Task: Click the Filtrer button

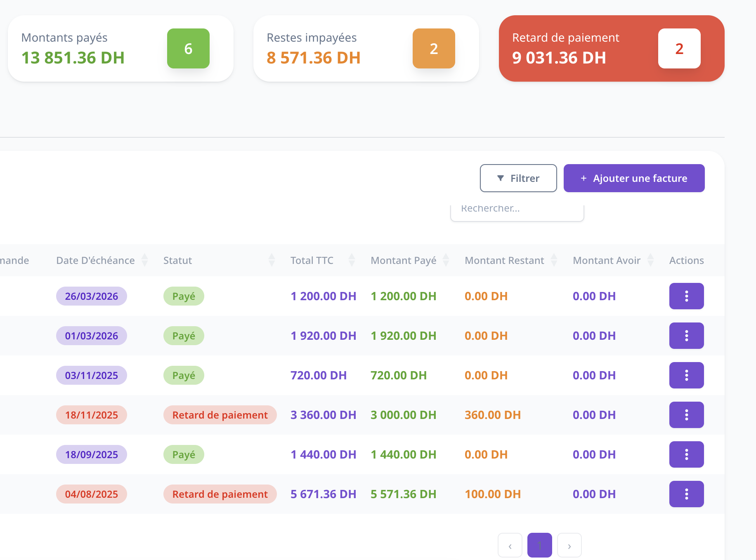Action: click(518, 178)
